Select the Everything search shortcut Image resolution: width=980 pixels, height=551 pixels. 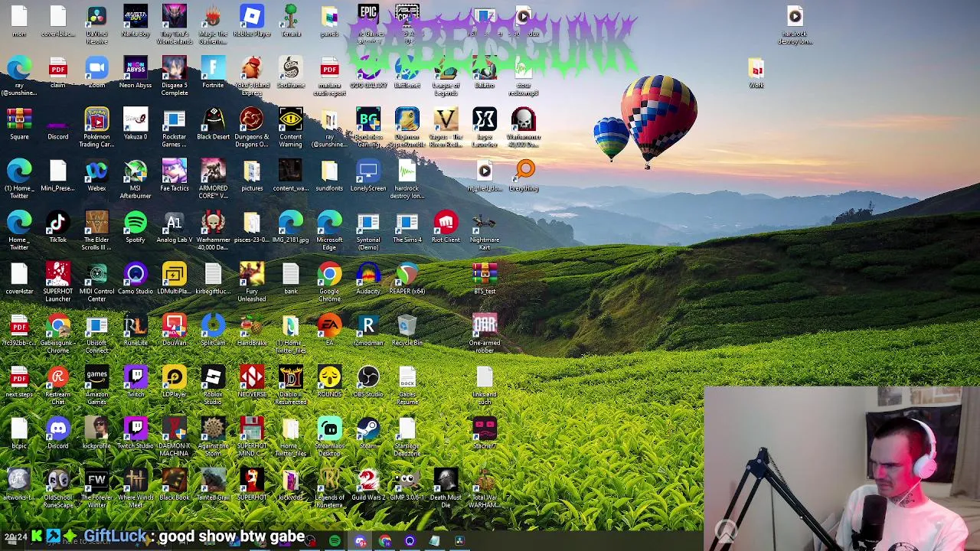tap(524, 176)
